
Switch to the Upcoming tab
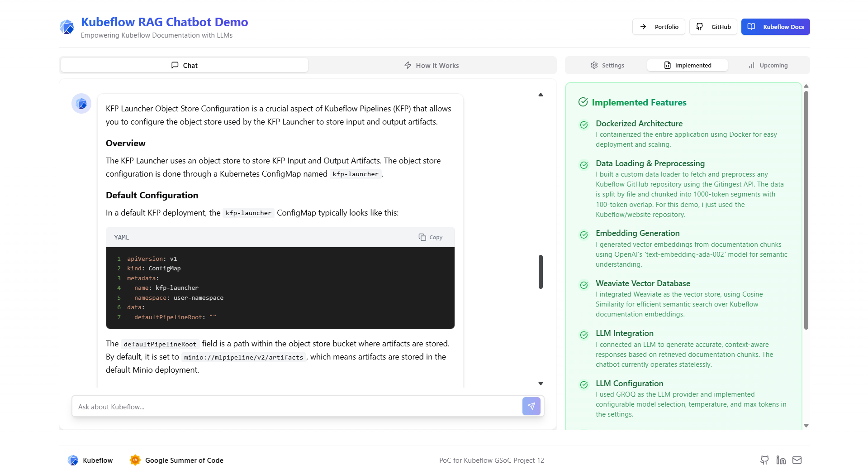(x=768, y=65)
